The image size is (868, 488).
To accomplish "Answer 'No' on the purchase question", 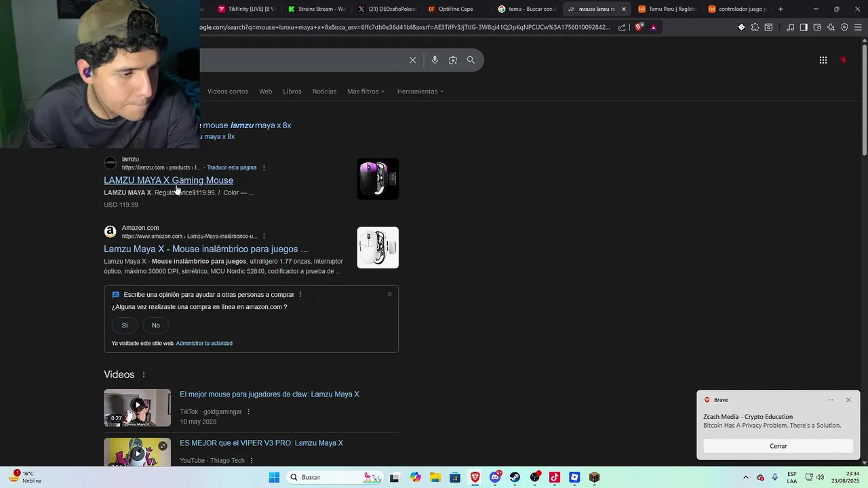I will click(x=156, y=325).
